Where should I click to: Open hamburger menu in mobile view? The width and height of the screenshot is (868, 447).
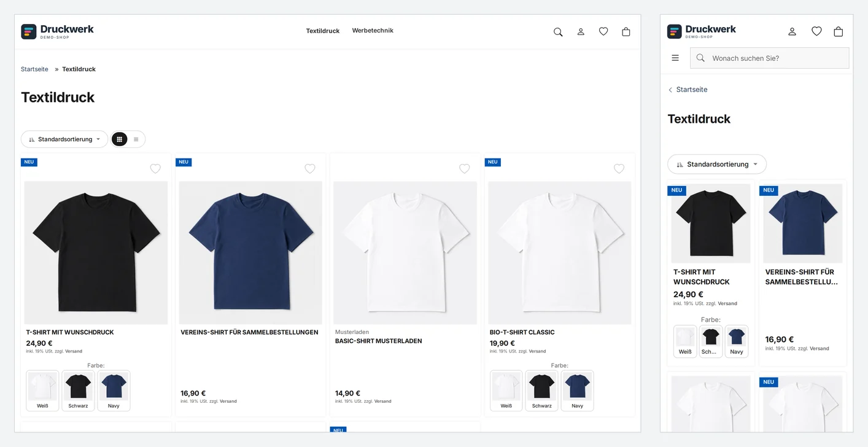click(675, 58)
